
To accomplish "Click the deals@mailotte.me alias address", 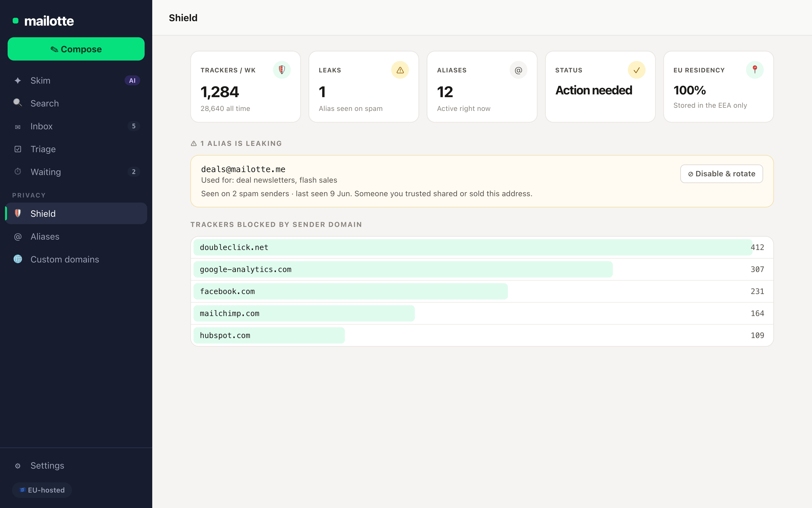I will [243, 169].
